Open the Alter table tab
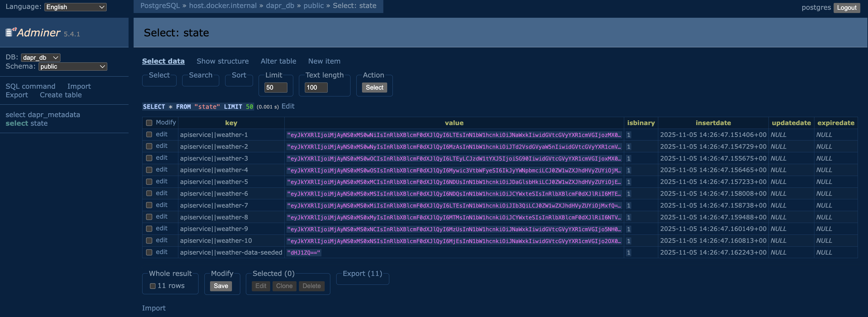Viewport: 868px width, 317px height. [x=278, y=61]
